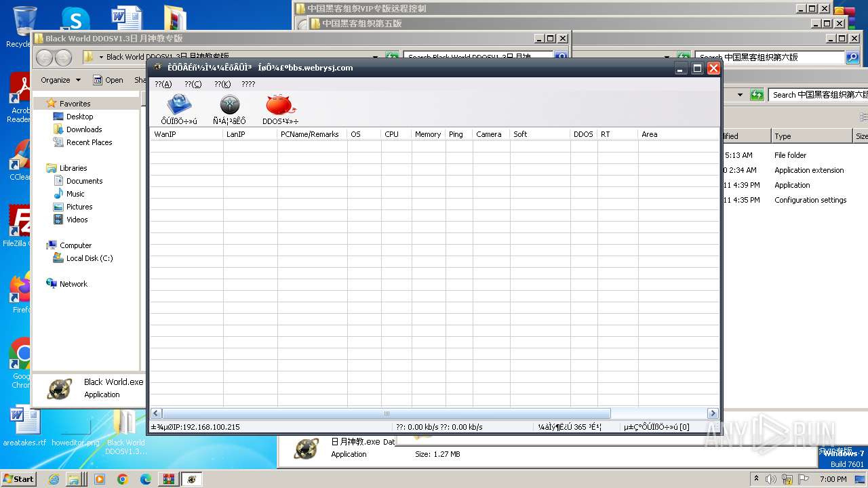Viewport: 868px width, 488px height.
Task: Click the CPU column header
Action: 397,134
